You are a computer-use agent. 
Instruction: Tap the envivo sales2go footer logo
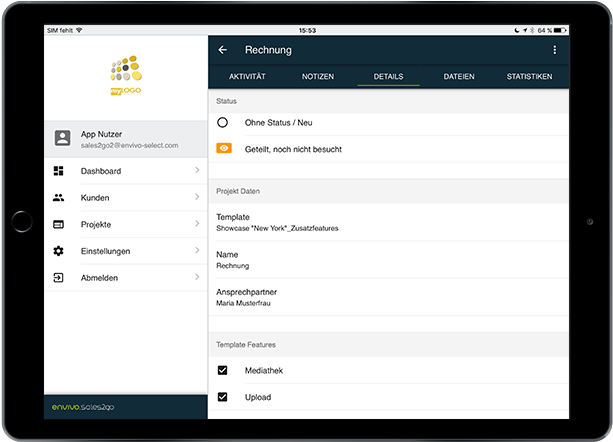[x=83, y=407]
